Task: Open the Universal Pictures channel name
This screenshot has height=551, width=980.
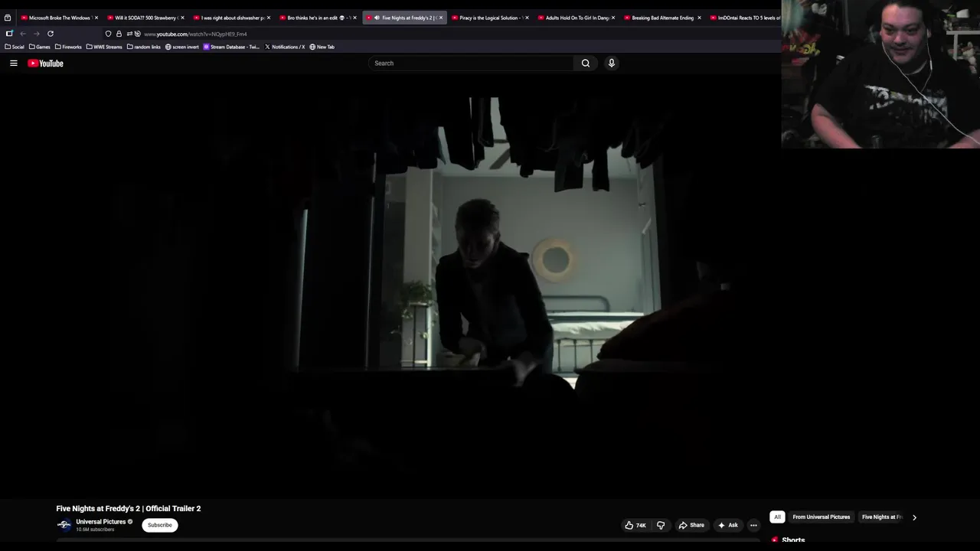Action: (x=100, y=522)
